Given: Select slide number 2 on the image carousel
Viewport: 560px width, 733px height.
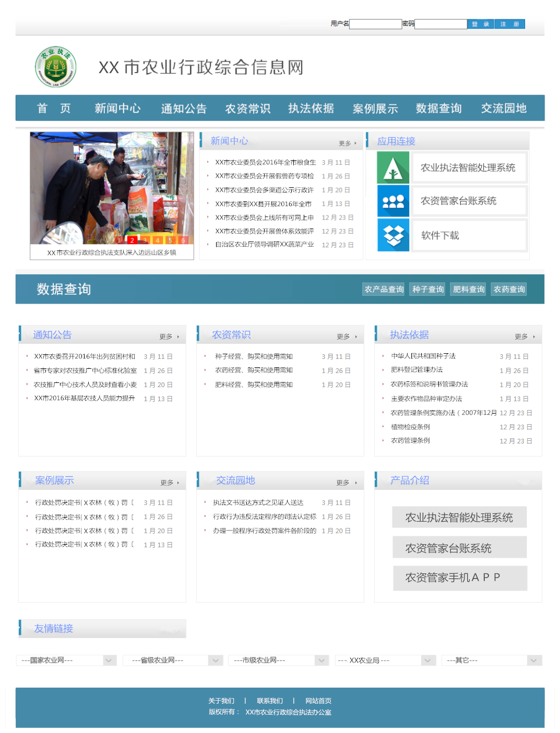Looking at the screenshot, I should (x=132, y=240).
